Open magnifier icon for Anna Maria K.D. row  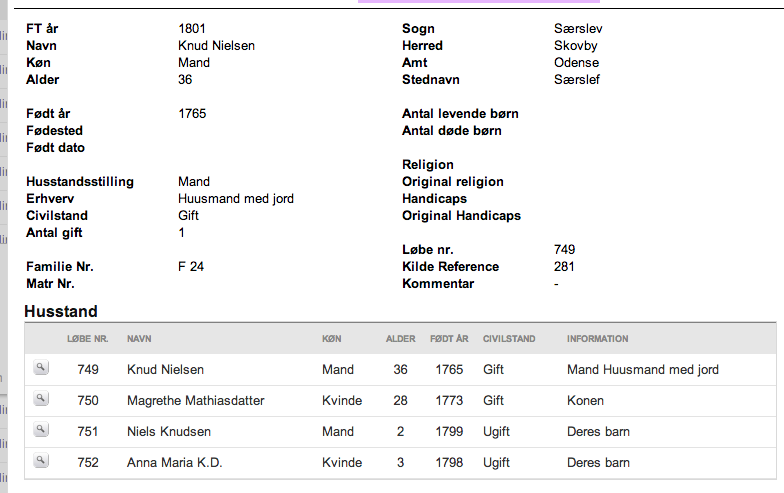click(x=41, y=460)
